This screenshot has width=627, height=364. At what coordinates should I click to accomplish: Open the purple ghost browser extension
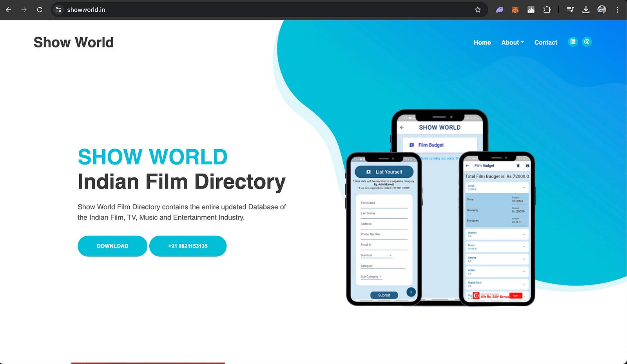pos(500,10)
